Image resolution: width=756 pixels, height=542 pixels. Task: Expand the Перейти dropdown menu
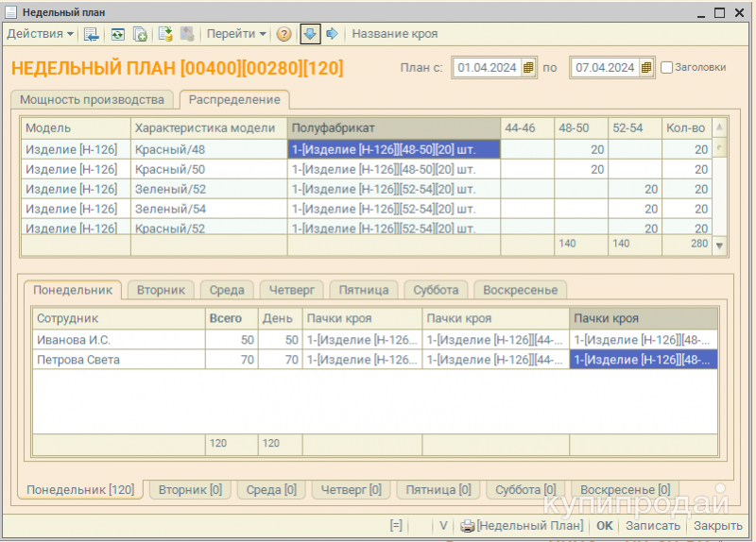236,34
